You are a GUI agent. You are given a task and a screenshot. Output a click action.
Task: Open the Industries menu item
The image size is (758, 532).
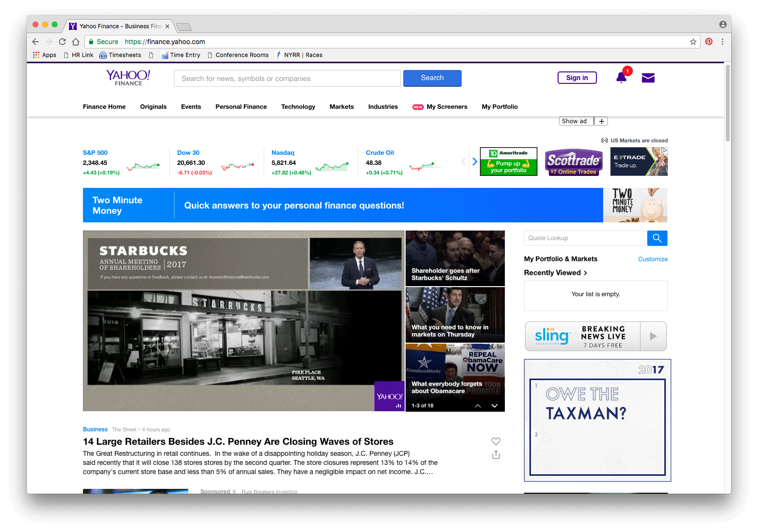click(383, 107)
